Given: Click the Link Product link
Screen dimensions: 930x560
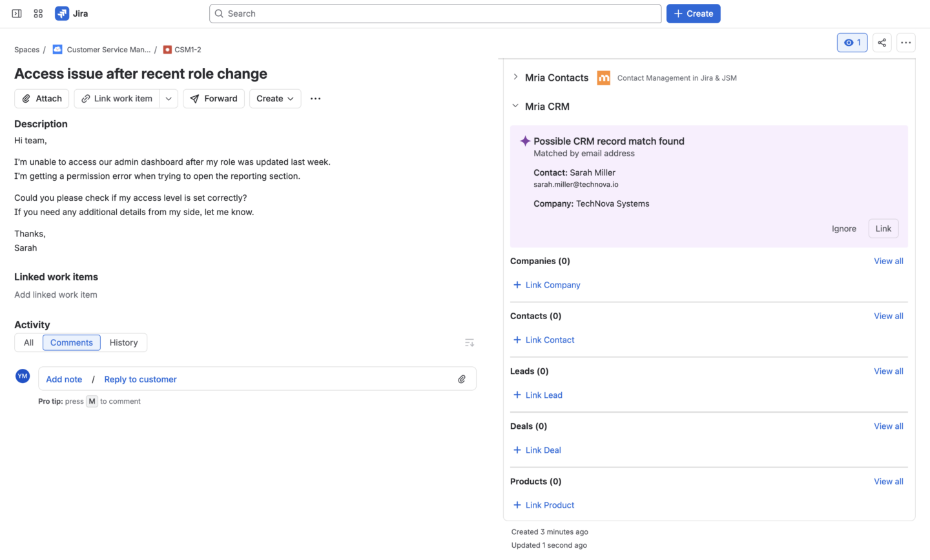Looking at the screenshot, I should [544, 505].
